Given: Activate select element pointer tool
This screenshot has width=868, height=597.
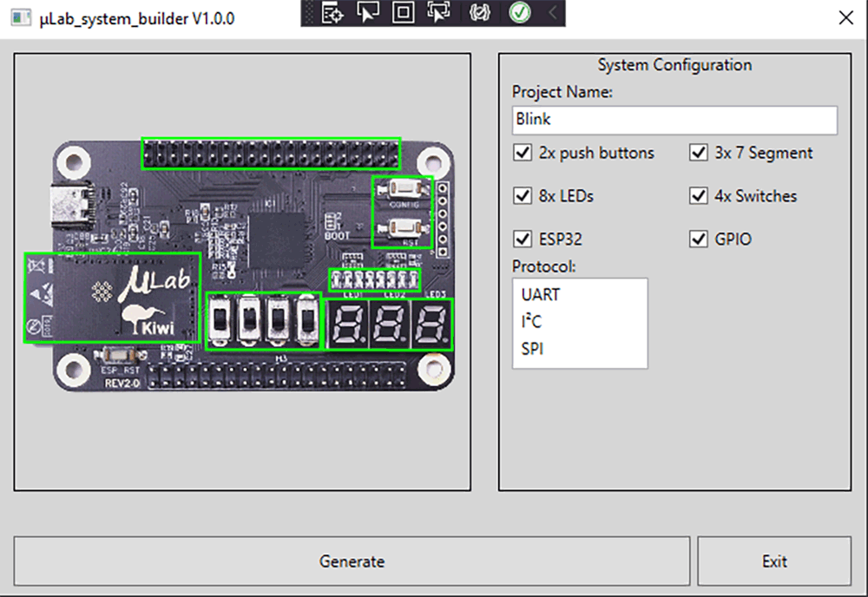Looking at the screenshot, I should click(x=367, y=13).
